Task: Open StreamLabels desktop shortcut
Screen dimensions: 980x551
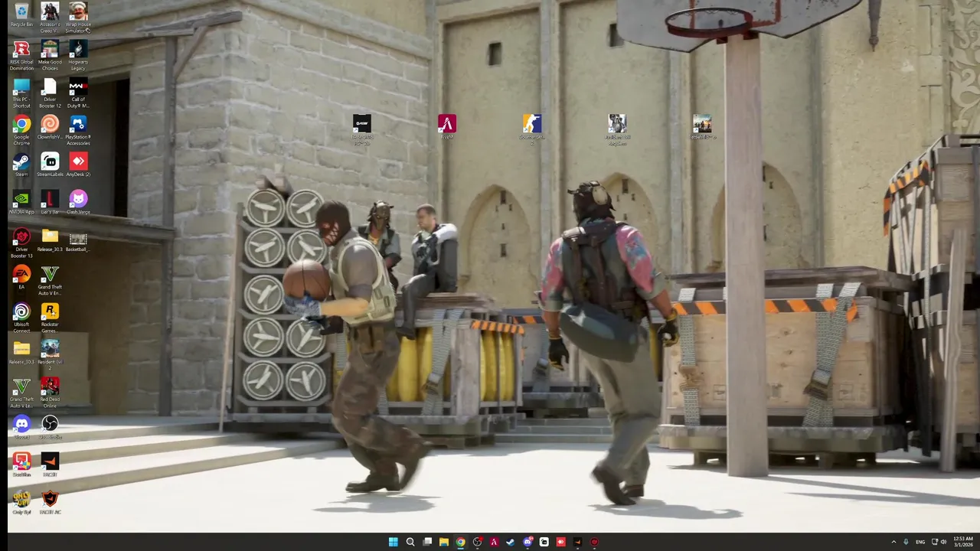Action: pyautogui.click(x=50, y=165)
